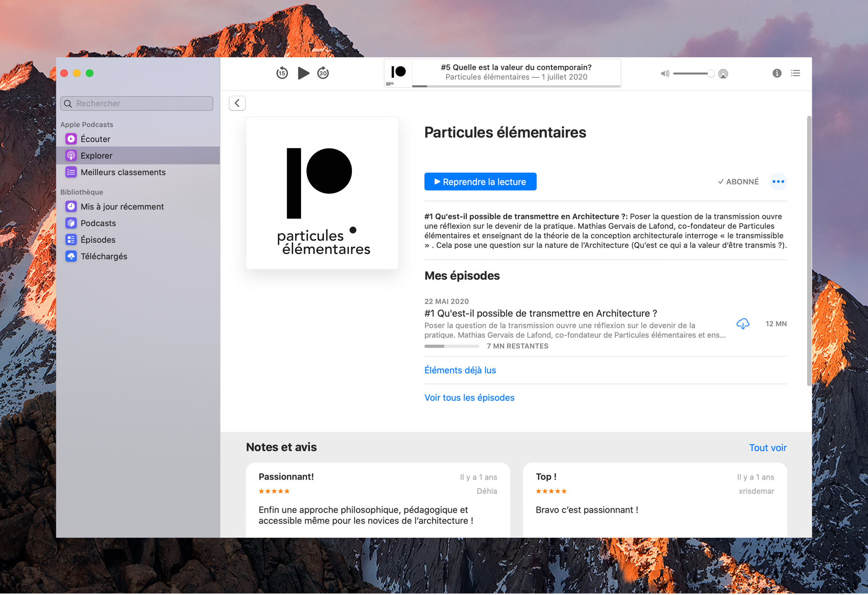Viewport: 868px width, 595px height.
Task: Download episode #1 via cloud icon
Action: [743, 324]
